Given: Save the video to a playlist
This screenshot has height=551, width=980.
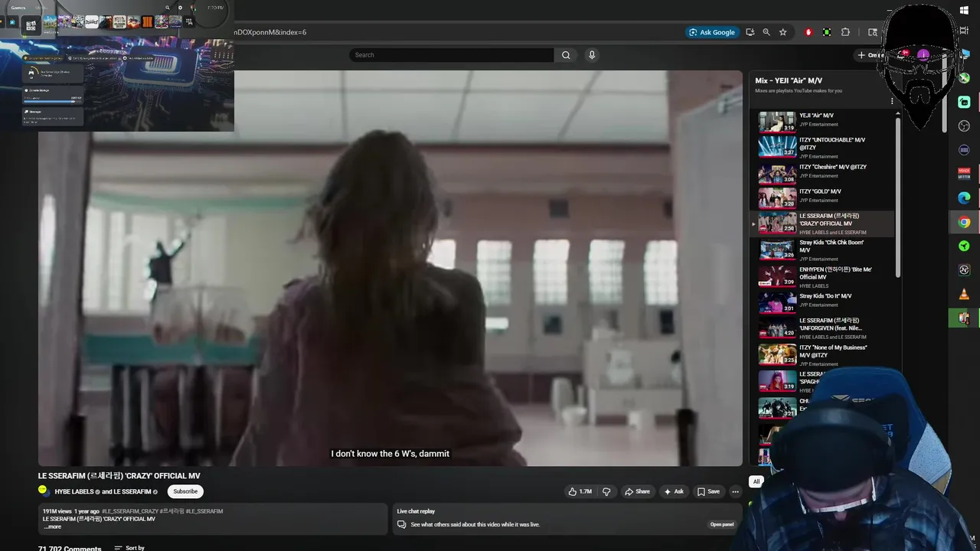Looking at the screenshot, I should (x=708, y=491).
